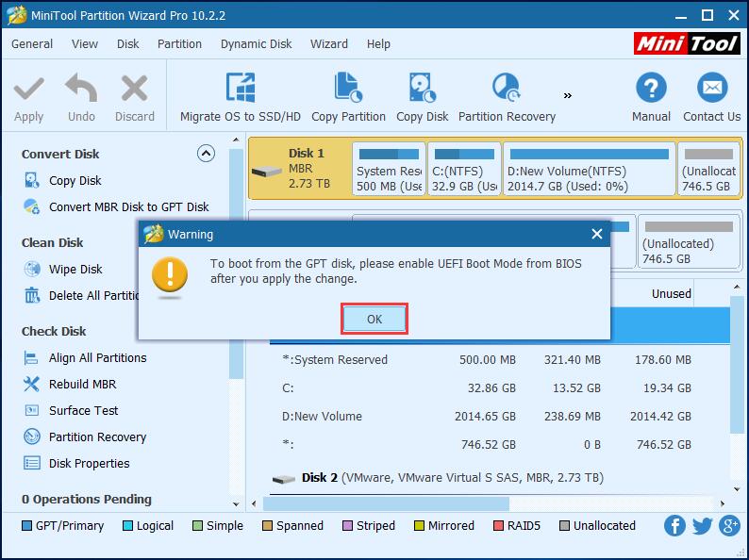Expand the toolbar overflow chevron
The width and height of the screenshot is (749, 560).
568,95
